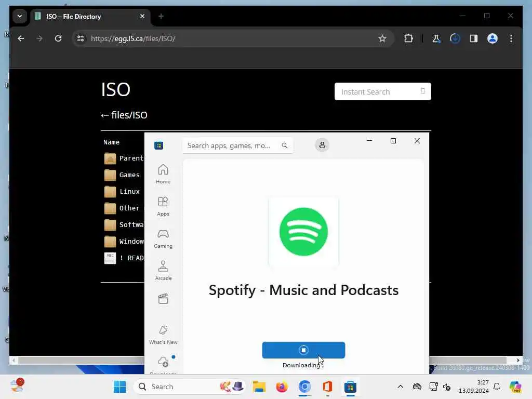
Task: Open a new Chrome tab
Action: pyautogui.click(x=161, y=16)
